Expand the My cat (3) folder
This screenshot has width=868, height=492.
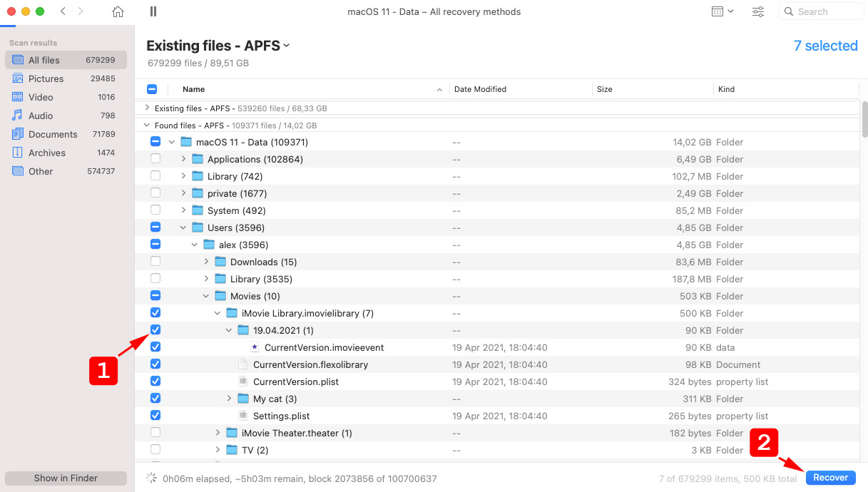pos(229,399)
